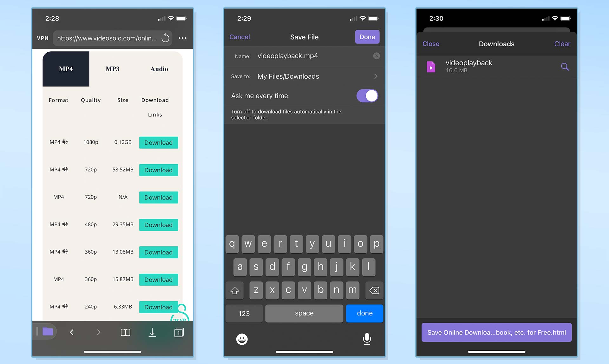Click Download button for 1080p
The image size is (609, 364).
coord(158,142)
